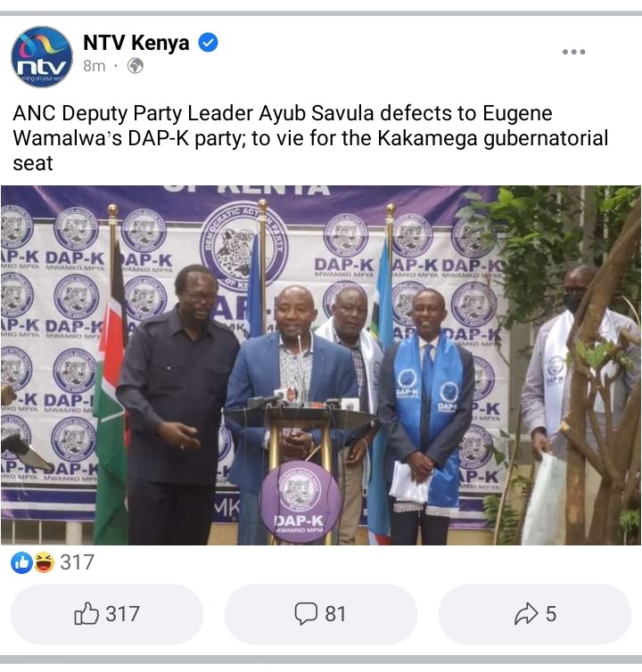Viewport: 642px width, 672px height.
Task: Click the curved share arrow icon
Action: tap(526, 613)
